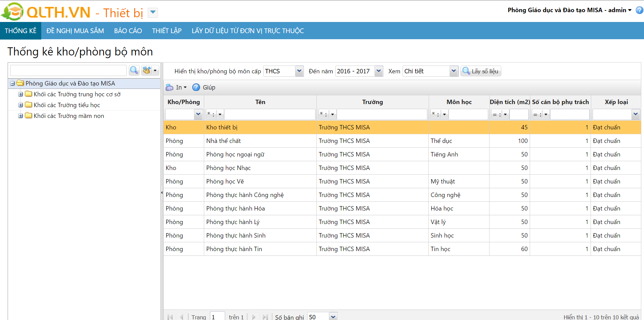This screenshot has height=320, width=644.
Task: Go to next page arrow in pager
Action: pos(254,317)
